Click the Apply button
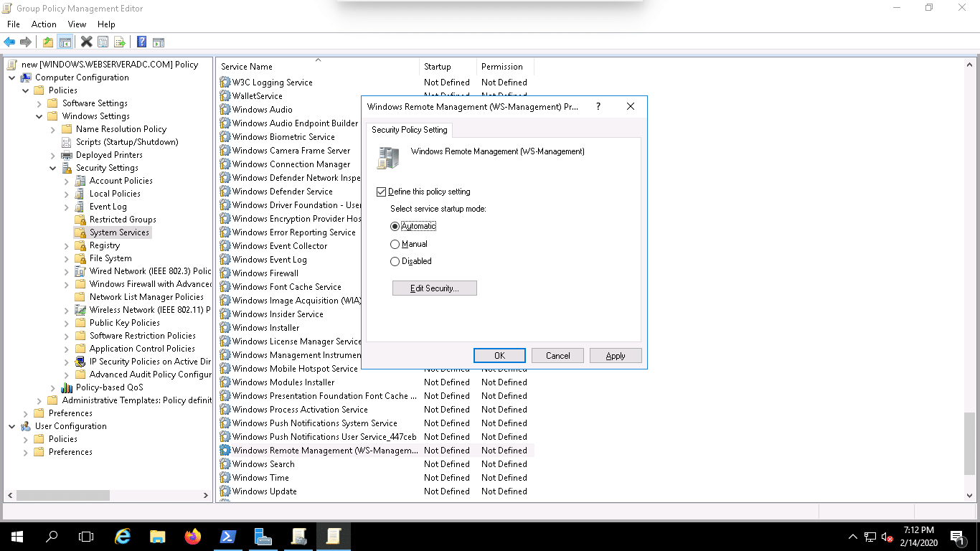Screen dimensions: 980x551 click(x=616, y=356)
